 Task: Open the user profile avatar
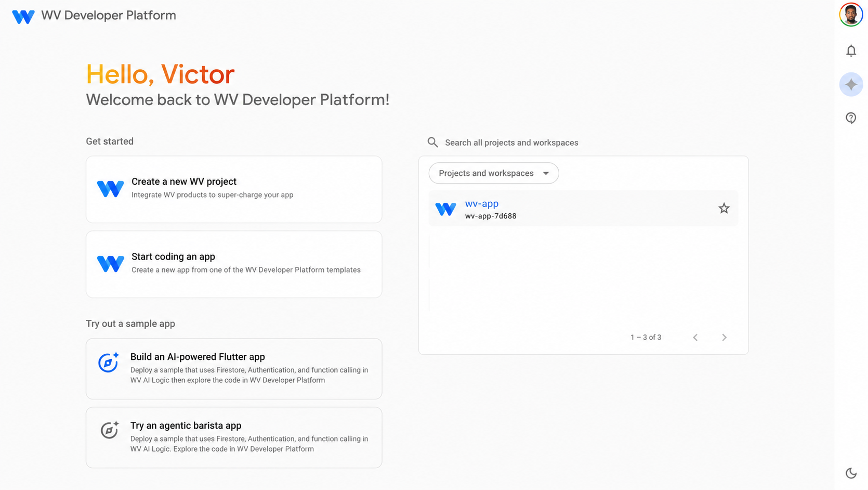click(851, 15)
